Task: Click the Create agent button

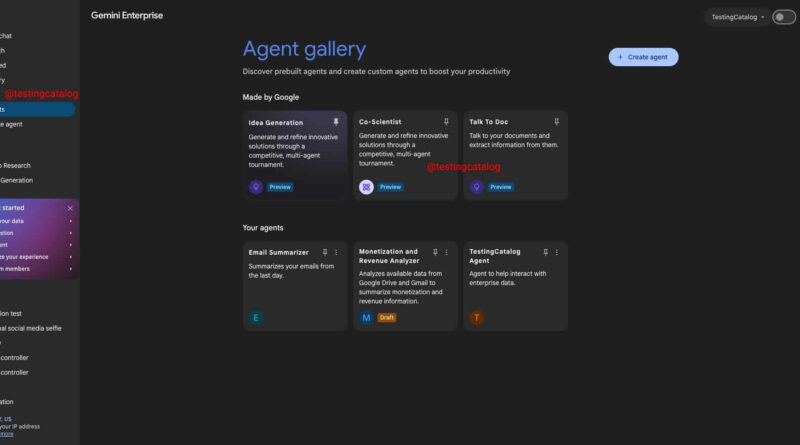Action: click(x=643, y=57)
